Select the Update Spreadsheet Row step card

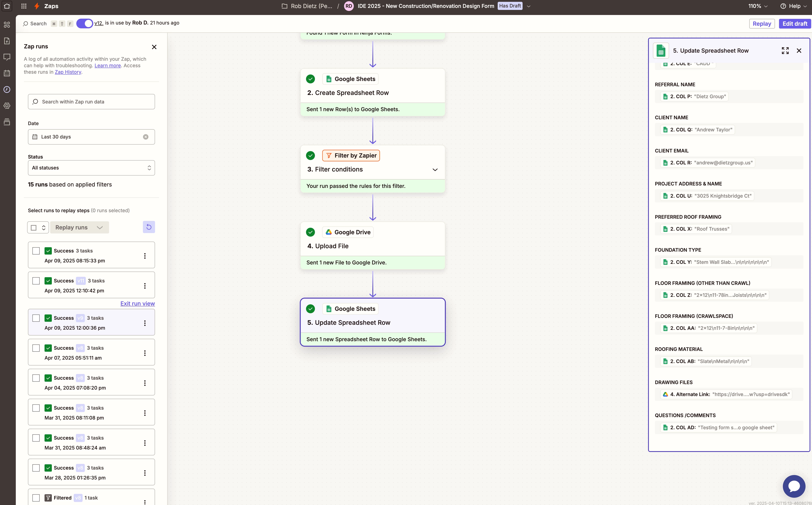pos(372,322)
